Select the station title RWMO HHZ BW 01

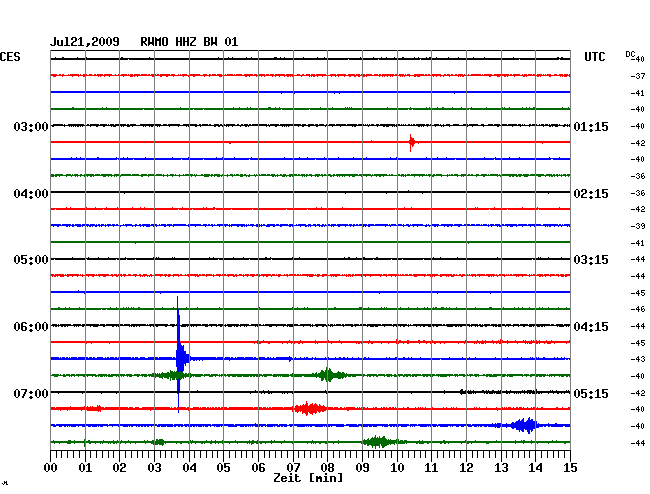point(189,42)
